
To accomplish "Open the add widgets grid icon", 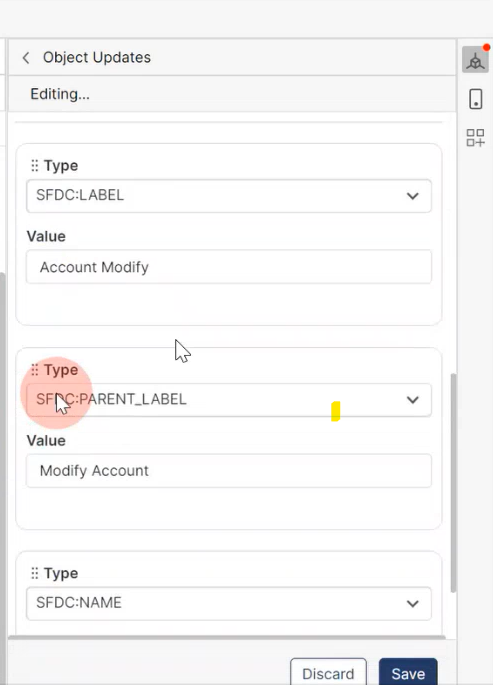I will (x=475, y=138).
